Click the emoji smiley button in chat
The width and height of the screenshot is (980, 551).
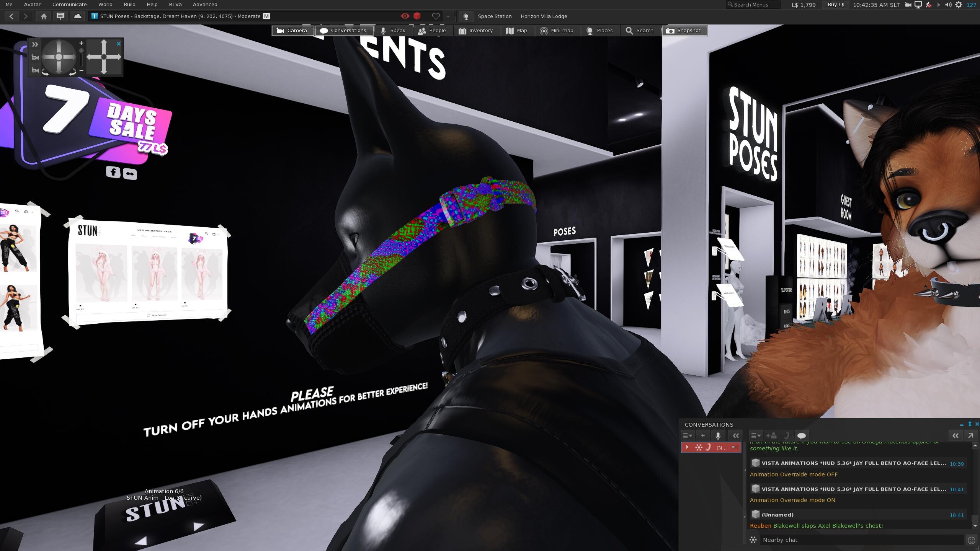pyautogui.click(x=971, y=540)
